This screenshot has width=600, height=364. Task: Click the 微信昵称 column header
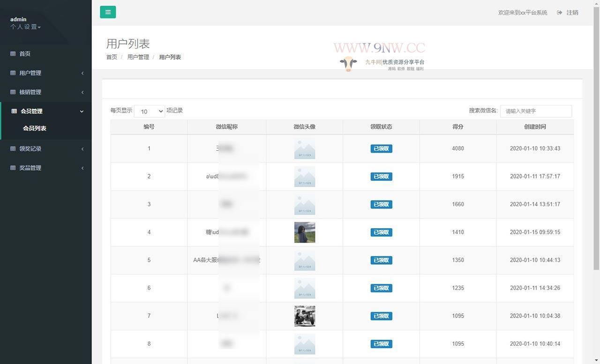coord(227,127)
